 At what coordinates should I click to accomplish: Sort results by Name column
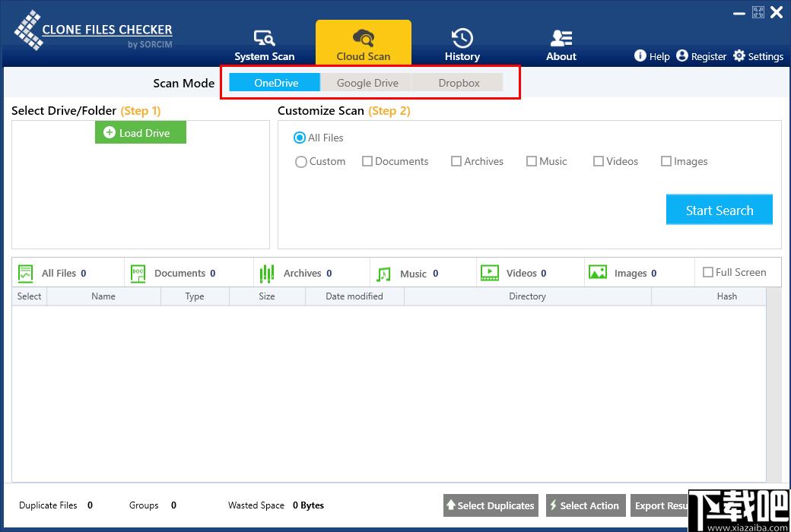103,296
